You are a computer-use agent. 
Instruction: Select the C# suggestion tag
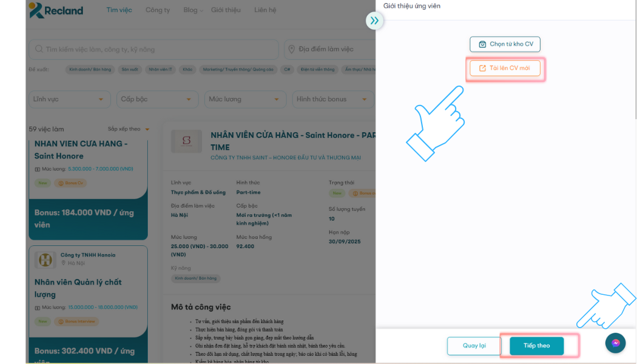[287, 70]
